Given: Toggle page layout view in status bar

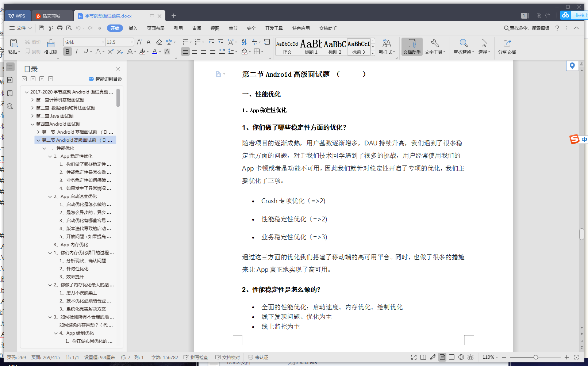Looking at the screenshot, I should pyautogui.click(x=442, y=357).
